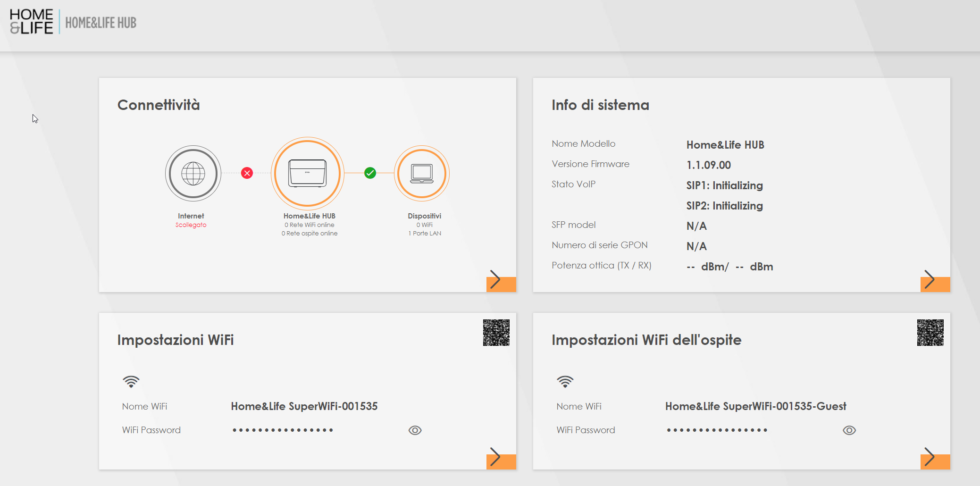Select the Home&Life HUB router icon
Screen dimensions: 980x486
click(x=308, y=173)
